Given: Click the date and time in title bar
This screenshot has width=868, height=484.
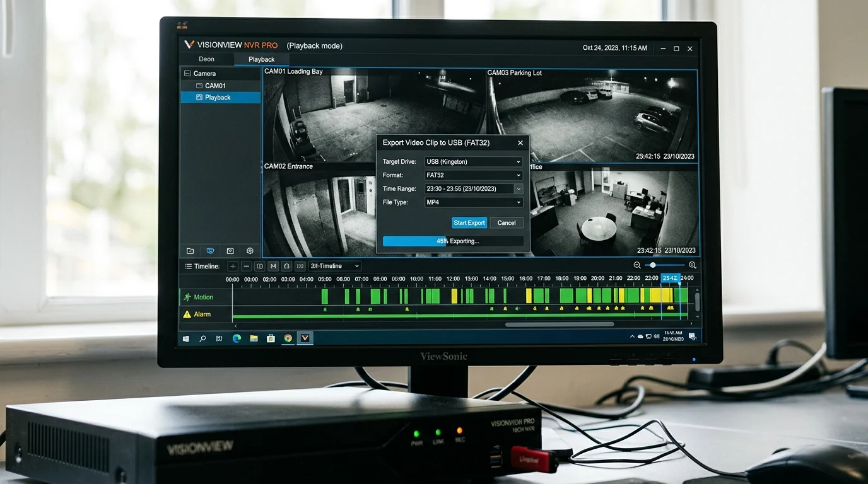Looking at the screenshot, I should tap(614, 48).
